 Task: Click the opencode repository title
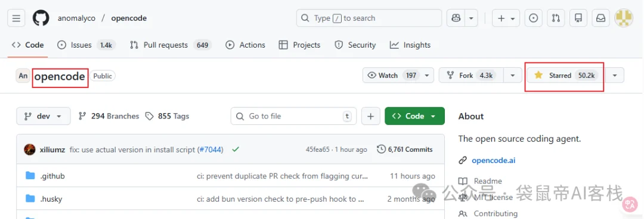click(x=60, y=76)
